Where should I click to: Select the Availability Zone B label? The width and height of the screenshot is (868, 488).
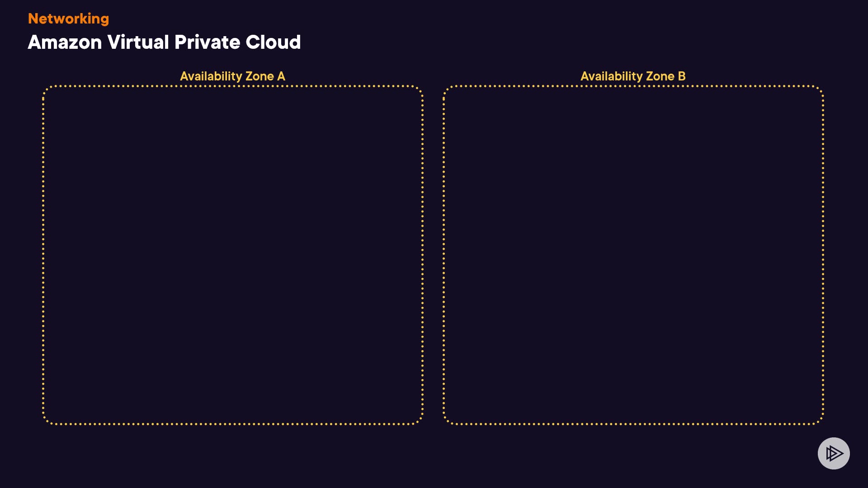[633, 76]
